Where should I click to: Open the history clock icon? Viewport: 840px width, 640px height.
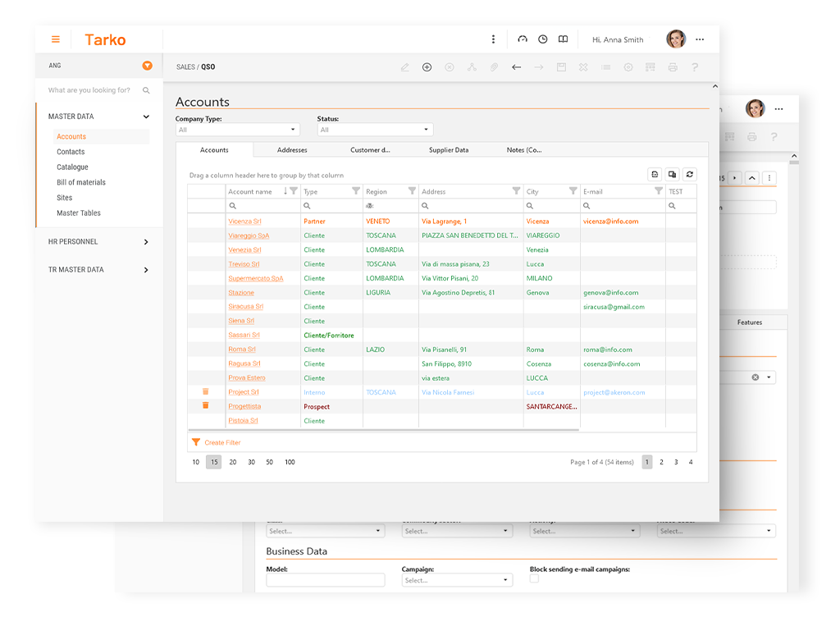(542, 39)
